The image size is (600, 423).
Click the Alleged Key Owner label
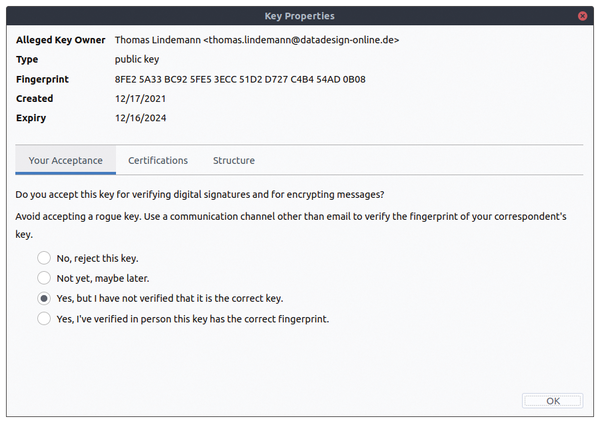60,40
